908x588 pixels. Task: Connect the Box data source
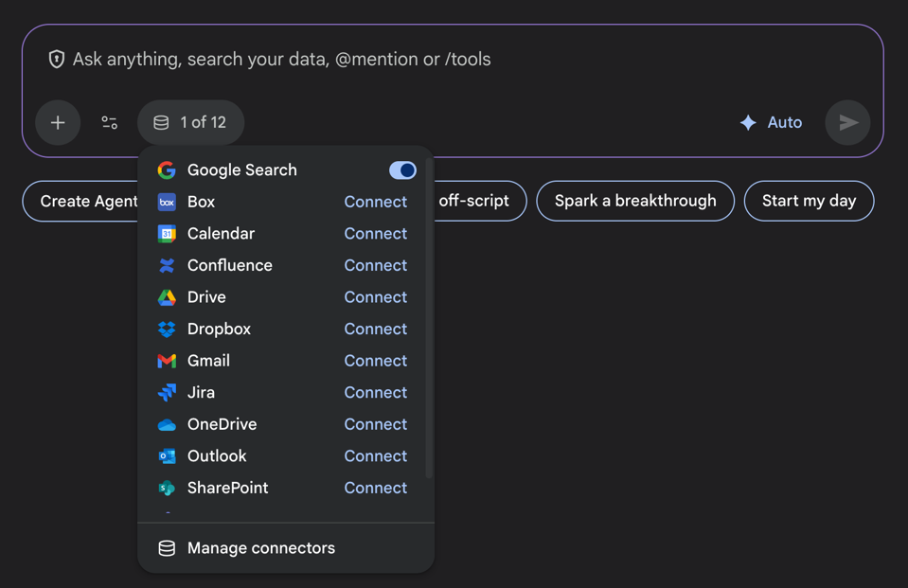click(375, 203)
